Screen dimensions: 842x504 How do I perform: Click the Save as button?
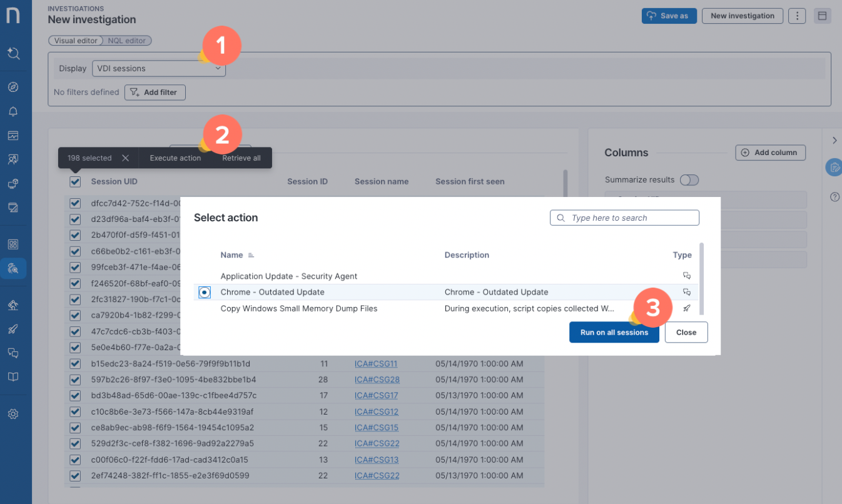[669, 16]
